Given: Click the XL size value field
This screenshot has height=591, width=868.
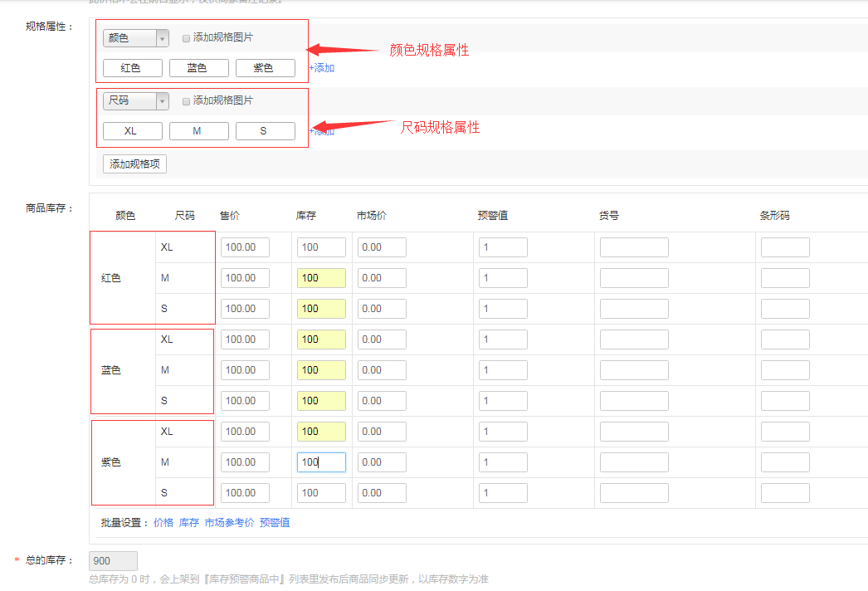Looking at the screenshot, I should tap(133, 131).
